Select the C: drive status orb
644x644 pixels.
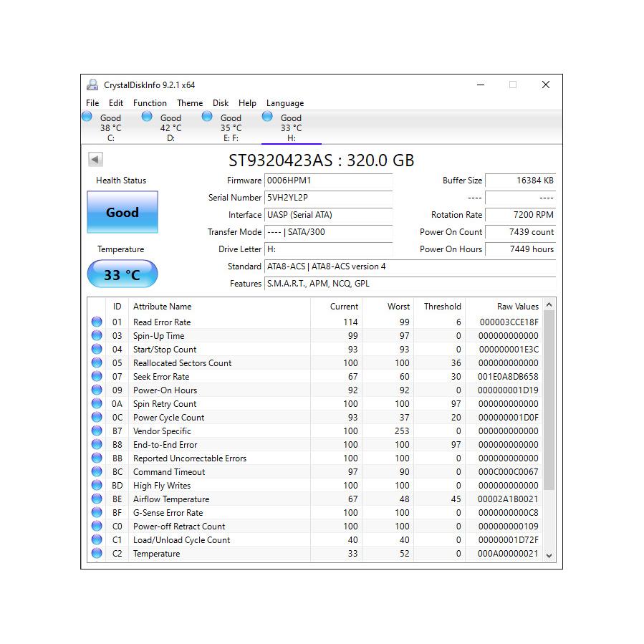click(87, 117)
